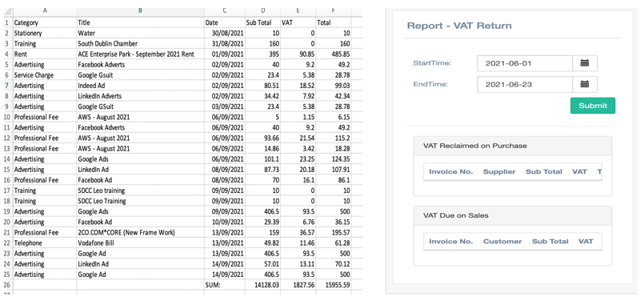644x301 pixels.
Task: Select the Vodafone Bill title cell
Action: (140, 243)
